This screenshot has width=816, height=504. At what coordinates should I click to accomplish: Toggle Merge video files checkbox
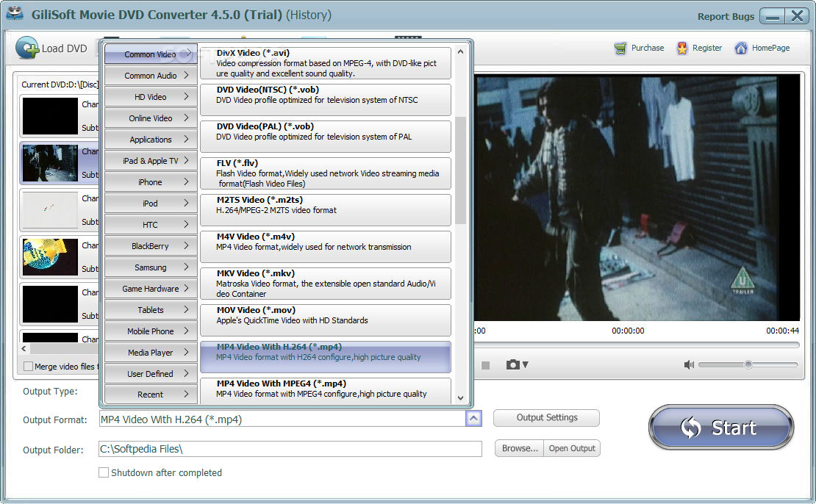point(28,366)
